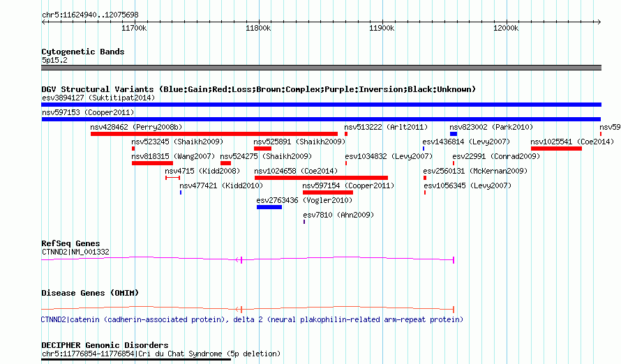Image resolution: width=621 pixels, height=364 pixels.
Task: Click the nsv524275 (Shaikh2009) label
Action: click(x=266, y=156)
